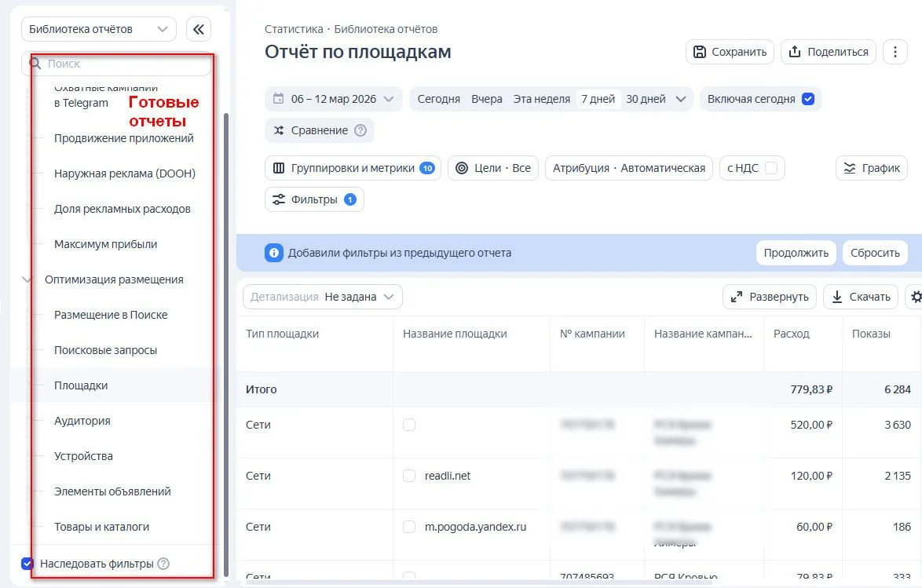The width and height of the screenshot is (922, 588).
Task: Click the goals target icon
Action: [x=462, y=168]
